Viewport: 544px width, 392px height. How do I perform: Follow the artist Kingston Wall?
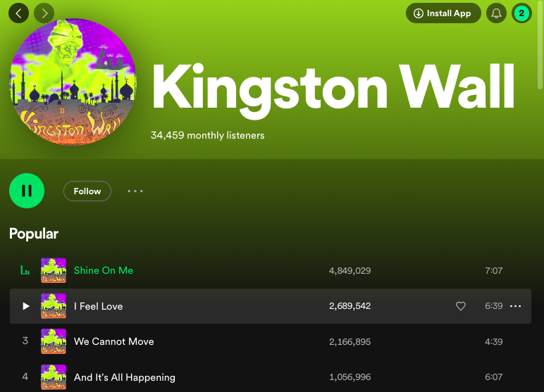(x=87, y=191)
